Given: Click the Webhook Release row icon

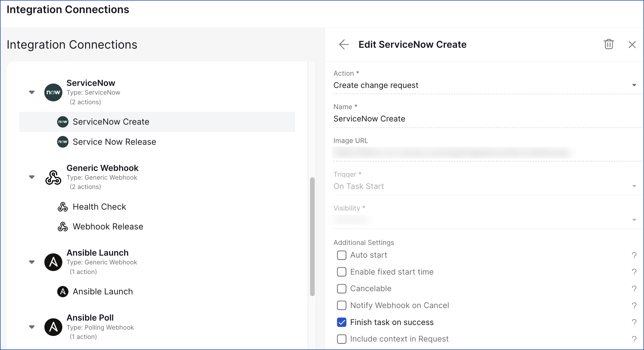Looking at the screenshot, I should (63, 227).
